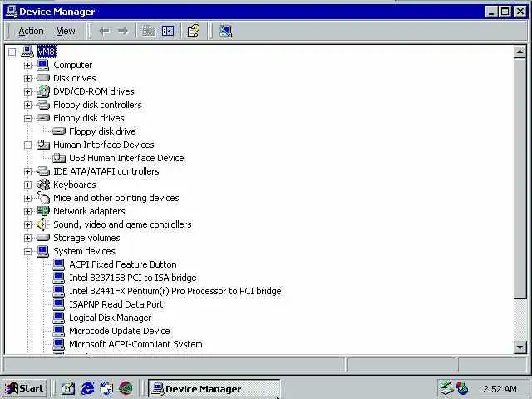Click the Forward arrow toolbar button

pyautogui.click(x=122, y=32)
